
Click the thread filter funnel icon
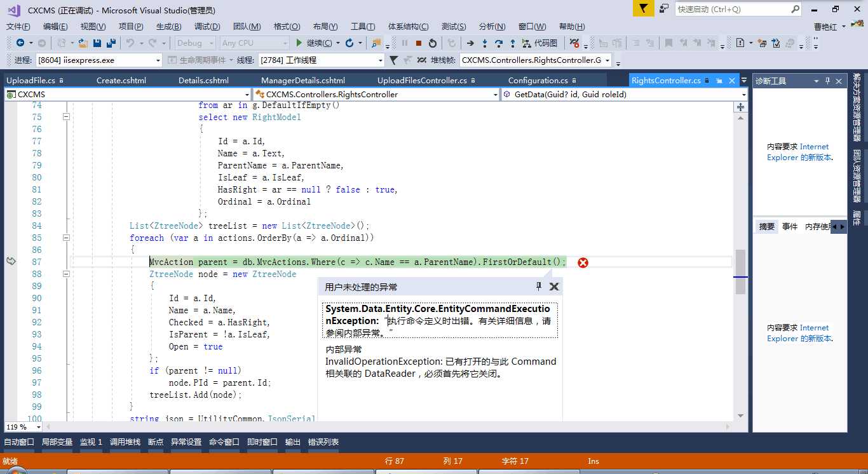[x=393, y=60]
